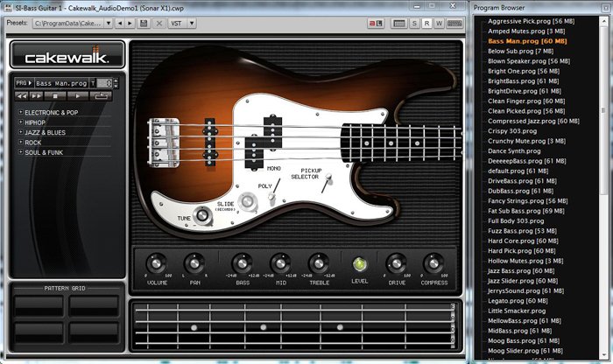Flip the Mono/Poly switch
Viewport: 613px width, 364px height.
[274, 189]
